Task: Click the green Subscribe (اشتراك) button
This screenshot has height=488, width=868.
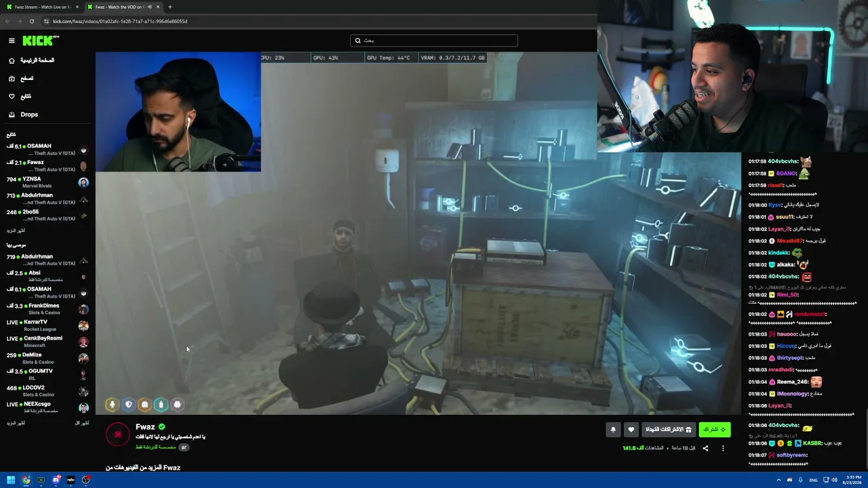Action: pos(715,430)
